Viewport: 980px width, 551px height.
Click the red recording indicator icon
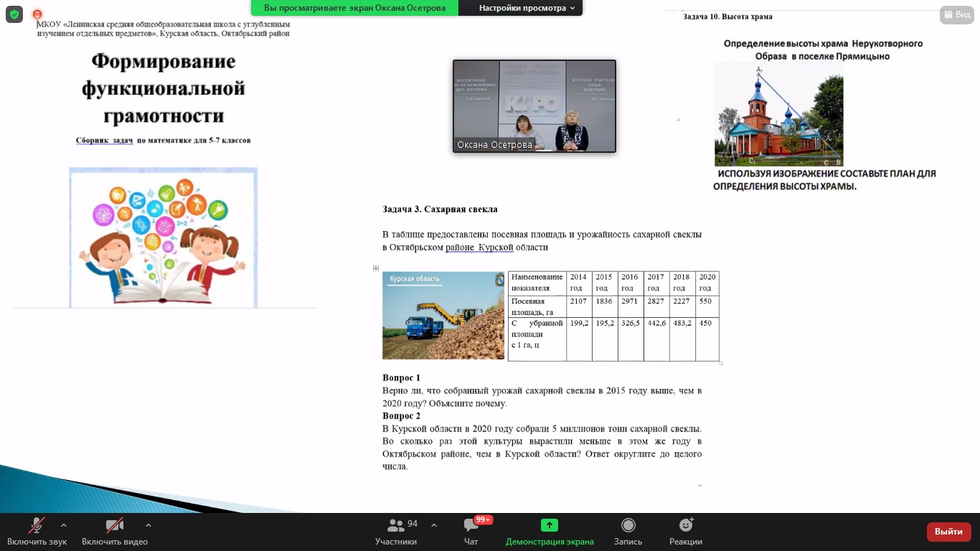pyautogui.click(x=37, y=14)
